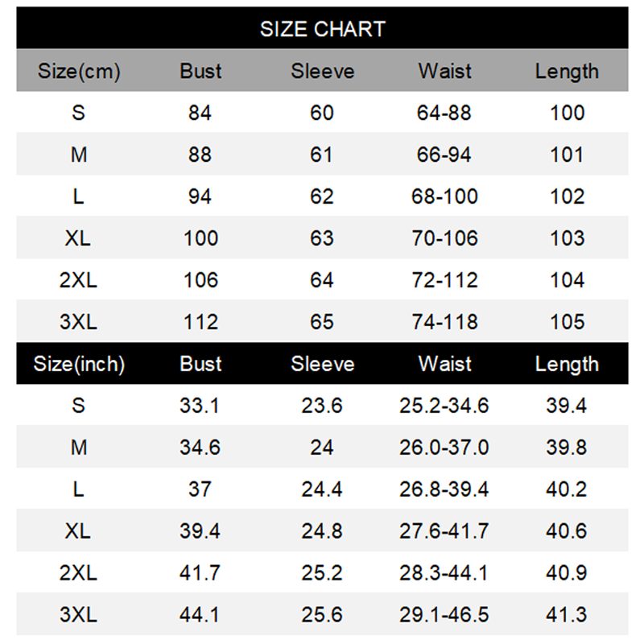Select the 3XL row label in inch table
The width and height of the screenshot is (644, 644).
78,615
